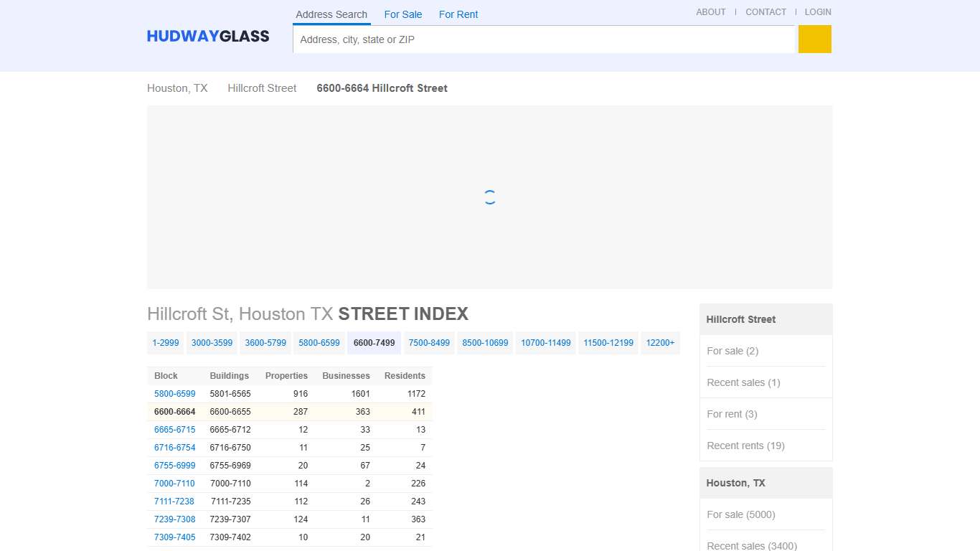Click the yellow search button
Viewport: 980px width, 551px height.
[814, 39]
